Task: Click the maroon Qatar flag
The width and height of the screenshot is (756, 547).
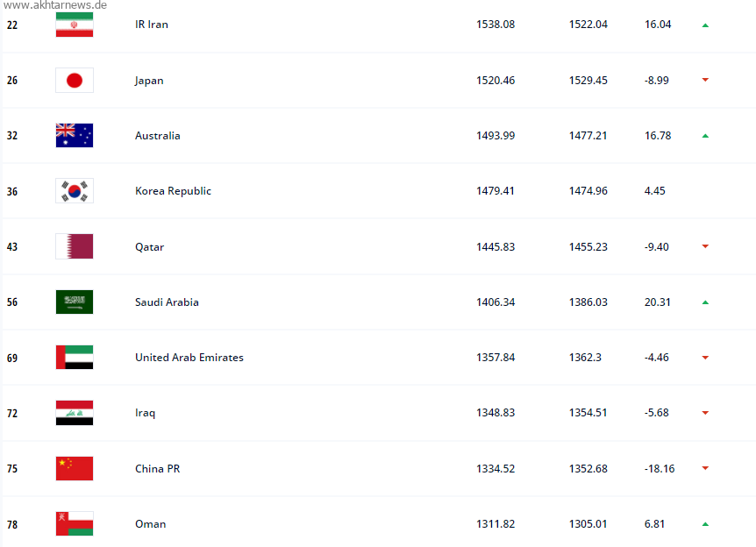Action: [75, 246]
